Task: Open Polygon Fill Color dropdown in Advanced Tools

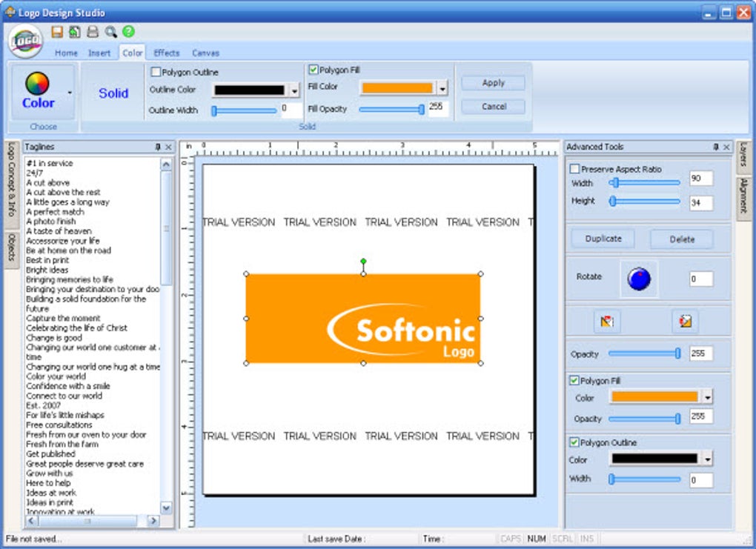Action: (707, 397)
